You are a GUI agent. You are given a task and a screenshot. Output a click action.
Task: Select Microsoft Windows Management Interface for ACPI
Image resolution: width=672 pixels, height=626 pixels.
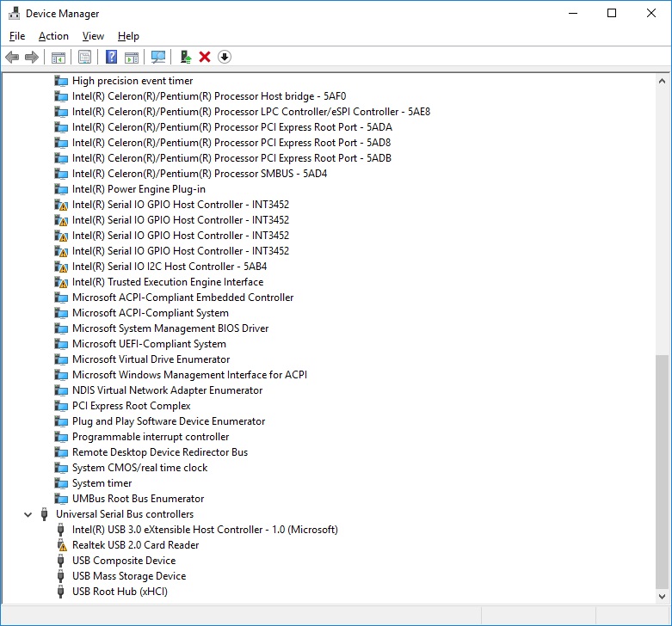(190, 375)
